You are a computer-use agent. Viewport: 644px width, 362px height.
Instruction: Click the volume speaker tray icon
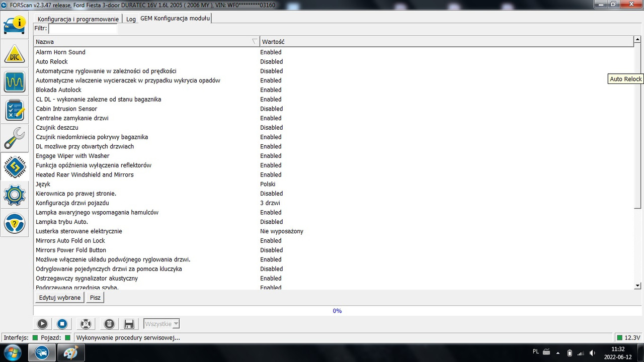[592, 353]
